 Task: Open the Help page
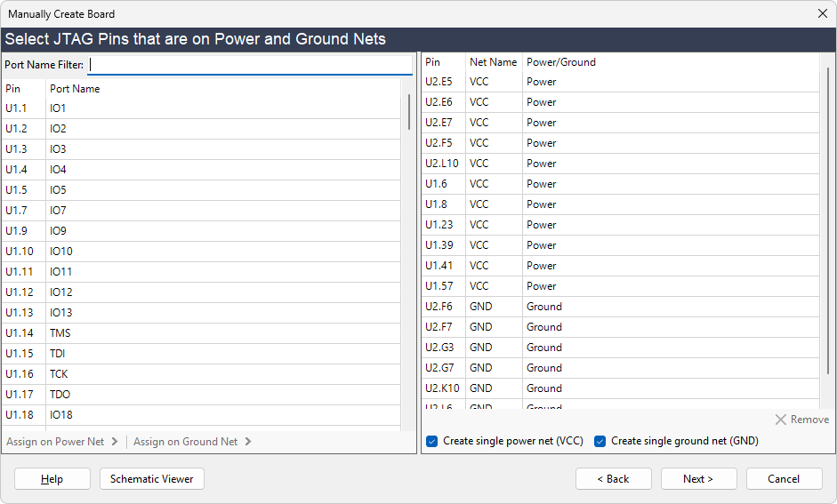(x=52, y=479)
